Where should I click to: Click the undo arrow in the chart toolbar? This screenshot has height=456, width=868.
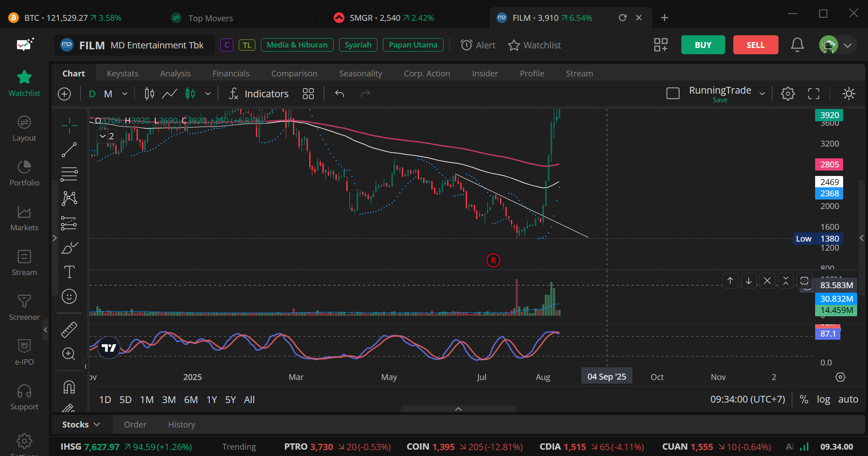339,94
